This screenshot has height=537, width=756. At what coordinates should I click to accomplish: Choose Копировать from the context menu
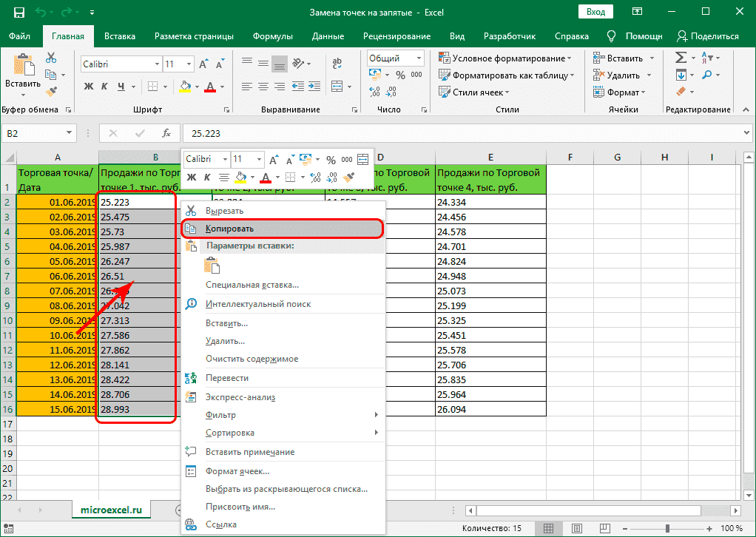point(229,229)
